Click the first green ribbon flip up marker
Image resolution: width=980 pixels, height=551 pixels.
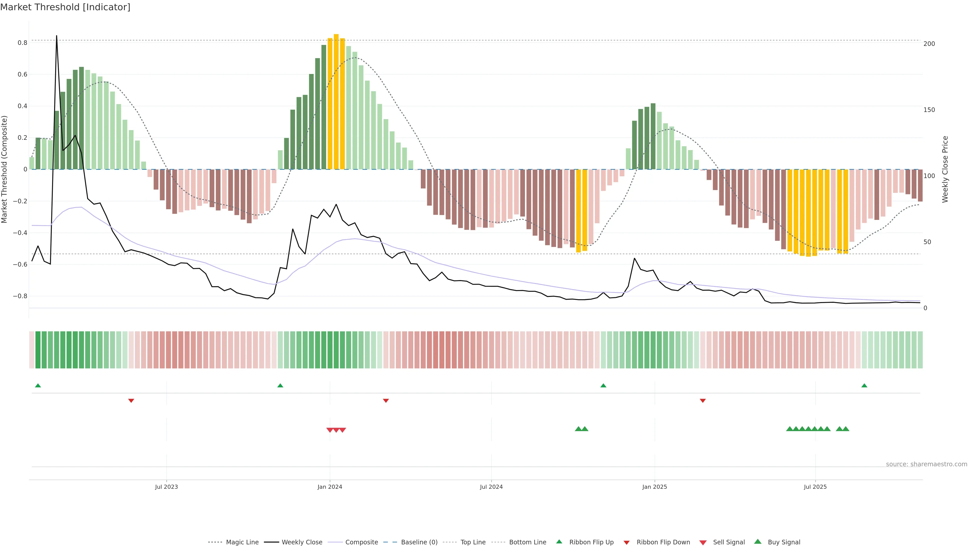[38, 386]
